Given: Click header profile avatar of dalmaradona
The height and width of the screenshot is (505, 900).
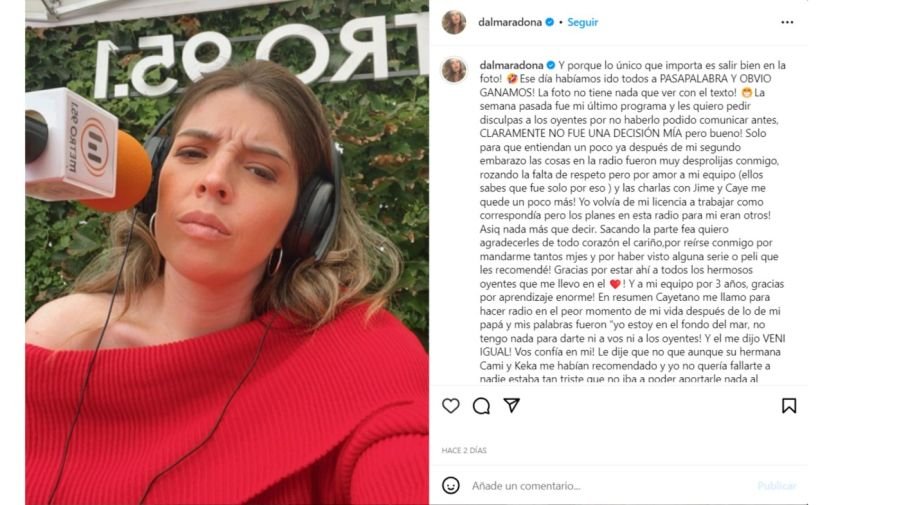Looking at the screenshot, I should click(454, 22).
